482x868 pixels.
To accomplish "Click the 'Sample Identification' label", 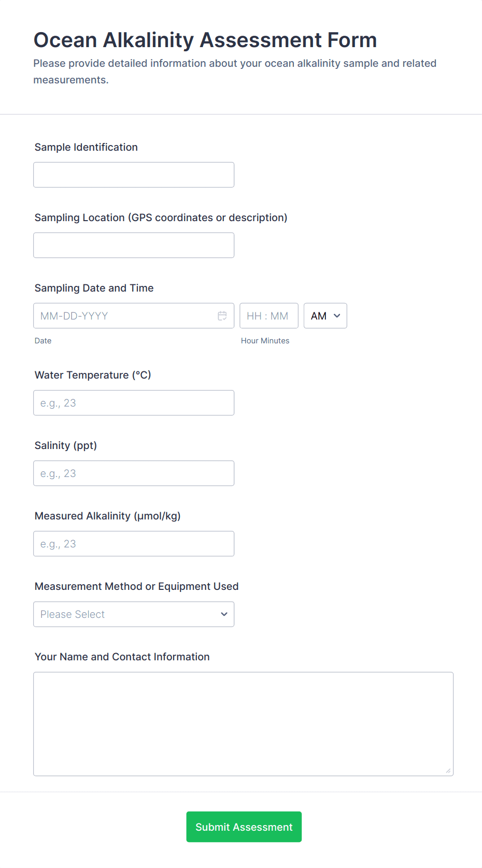I will click(x=86, y=148).
